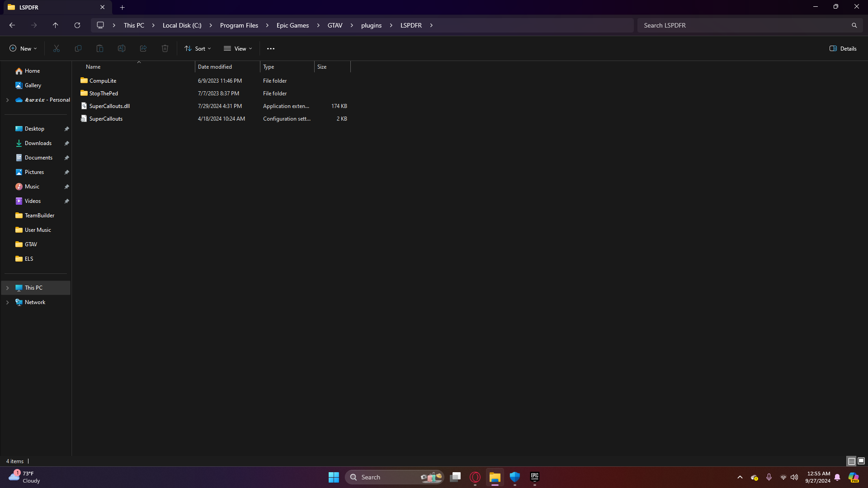This screenshot has width=868, height=488.
Task: Open the See more ellipsis menu
Action: tap(271, 48)
